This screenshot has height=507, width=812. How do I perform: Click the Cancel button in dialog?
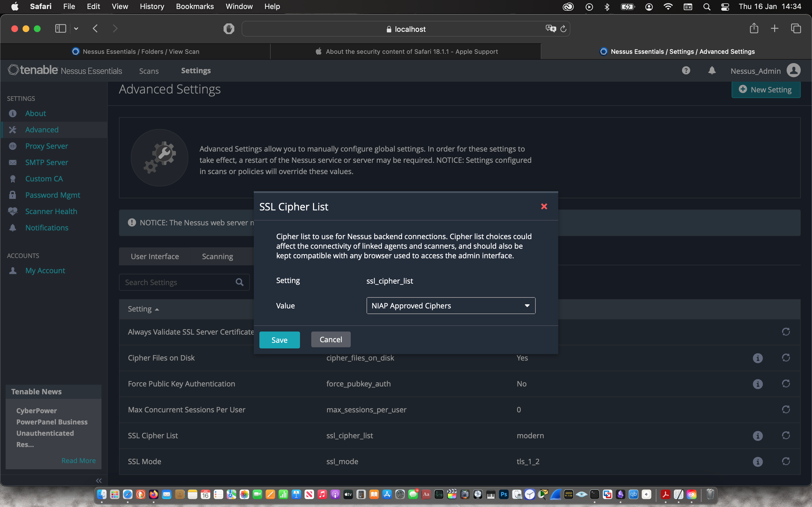[330, 339]
